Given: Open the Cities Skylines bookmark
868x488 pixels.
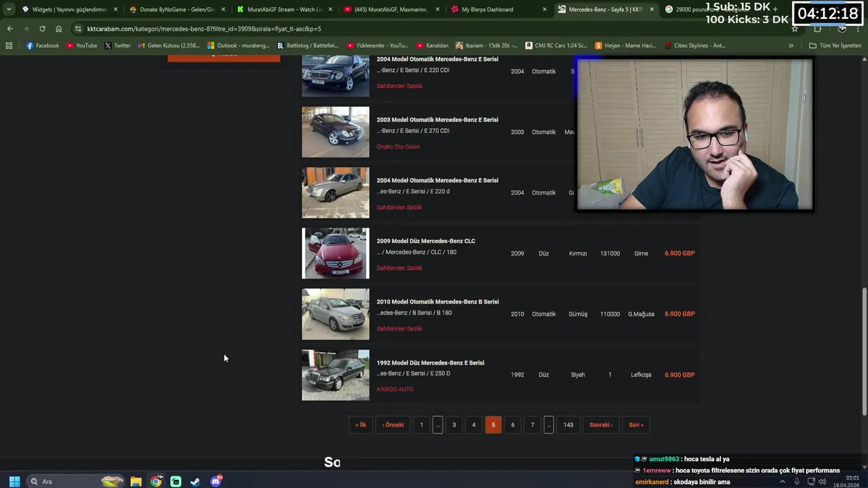Looking at the screenshot, I should click(x=694, y=45).
